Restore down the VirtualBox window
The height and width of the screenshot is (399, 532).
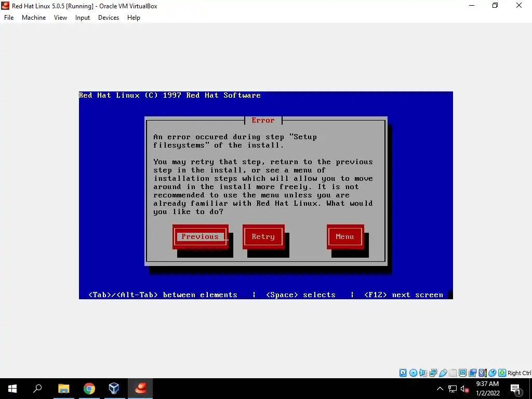click(495, 6)
